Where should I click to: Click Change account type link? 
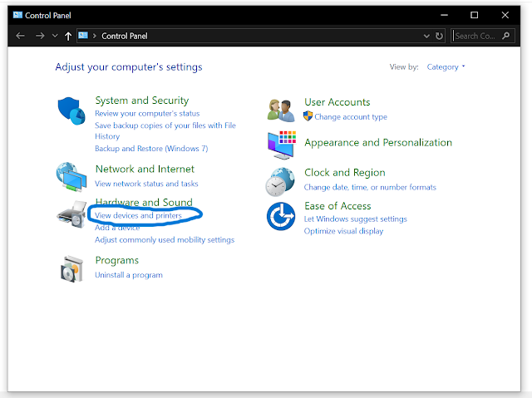point(351,116)
